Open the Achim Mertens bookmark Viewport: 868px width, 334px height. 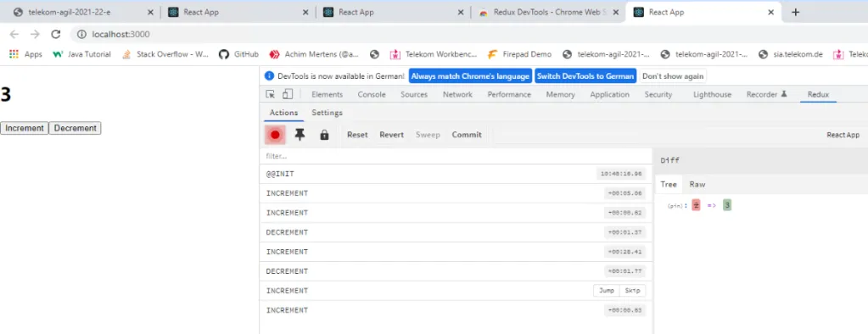[x=314, y=54]
